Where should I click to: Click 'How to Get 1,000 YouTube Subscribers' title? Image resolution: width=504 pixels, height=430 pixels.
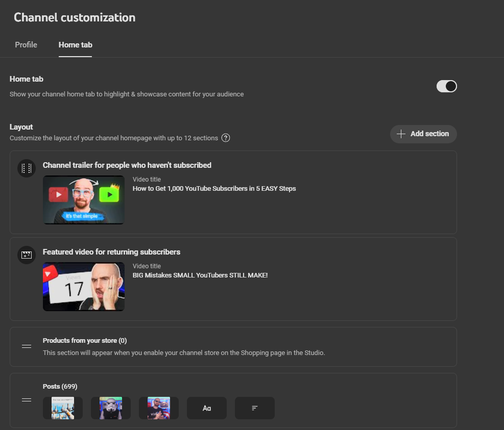(x=214, y=189)
